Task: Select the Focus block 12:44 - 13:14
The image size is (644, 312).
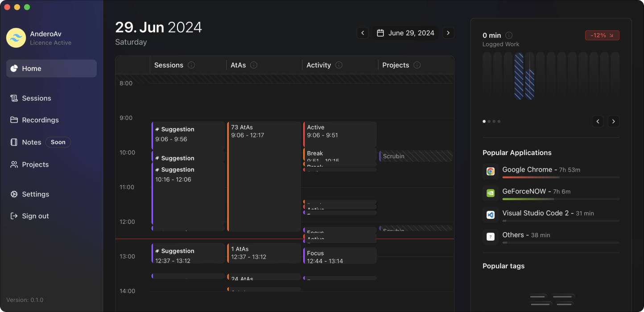Action: point(340,256)
